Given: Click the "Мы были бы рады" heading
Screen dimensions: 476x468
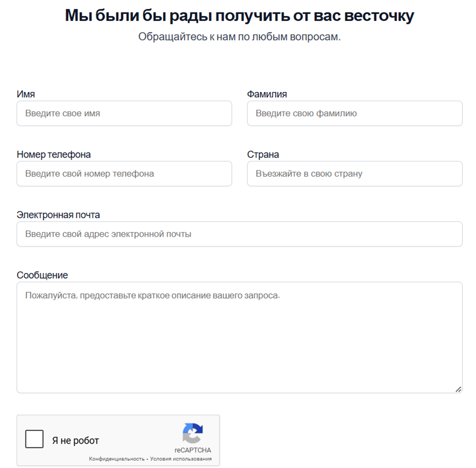Looking at the screenshot, I should [239, 15].
